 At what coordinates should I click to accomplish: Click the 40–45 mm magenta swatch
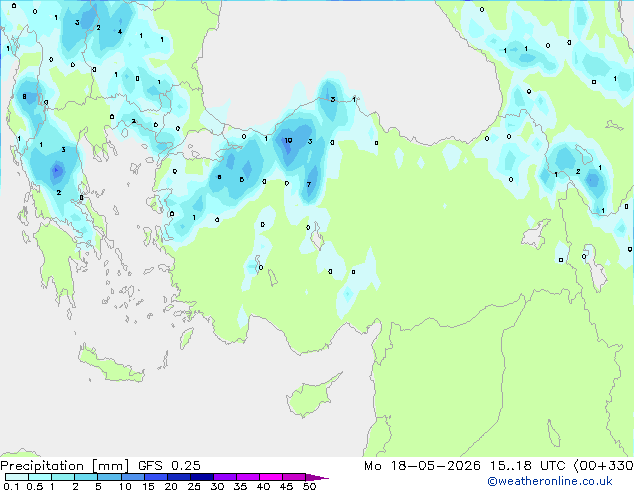coord(271,477)
